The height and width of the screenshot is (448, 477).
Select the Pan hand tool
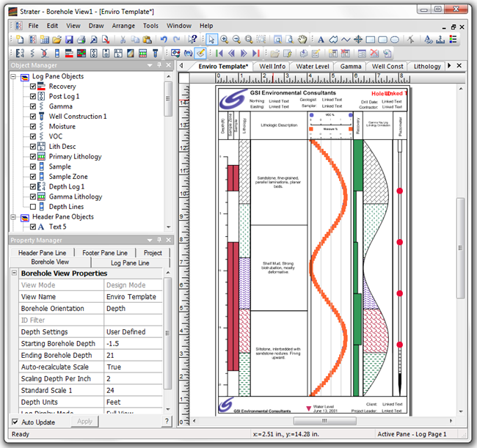tap(302, 39)
